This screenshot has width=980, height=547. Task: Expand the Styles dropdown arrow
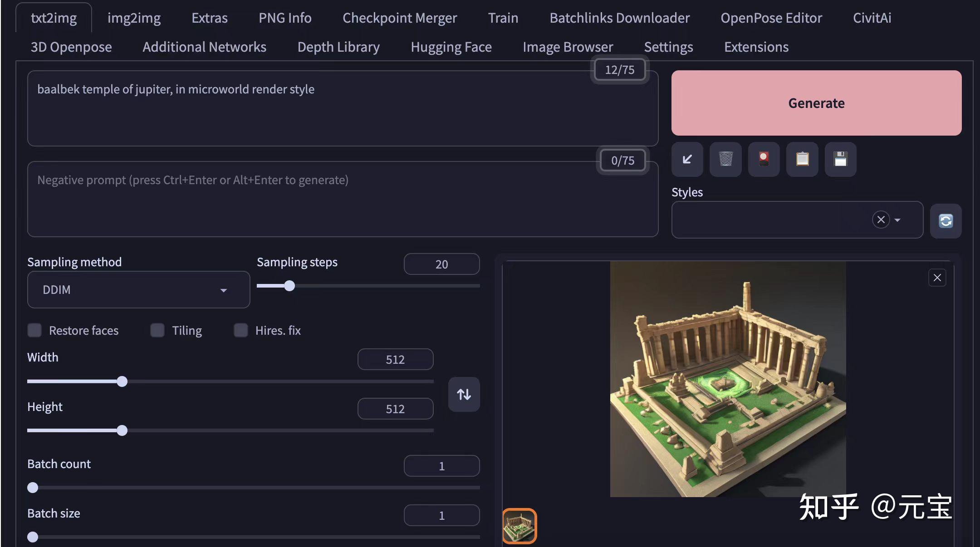pyautogui.click(x=897, y=220)
